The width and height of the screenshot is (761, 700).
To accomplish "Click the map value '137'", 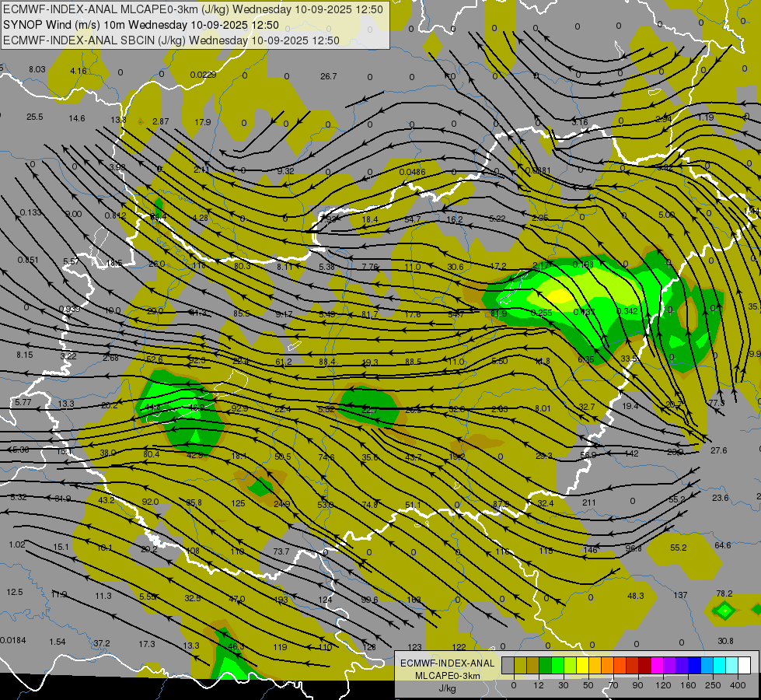I will 680,595.
